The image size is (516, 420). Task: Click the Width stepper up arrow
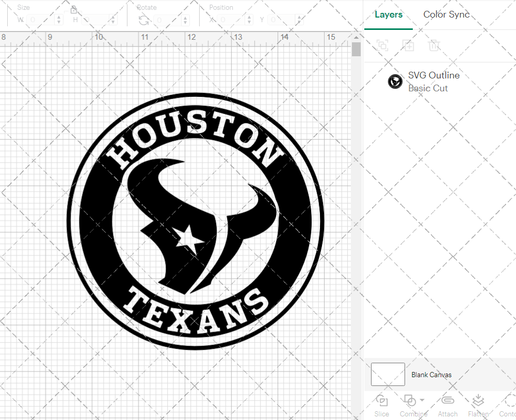58,17
